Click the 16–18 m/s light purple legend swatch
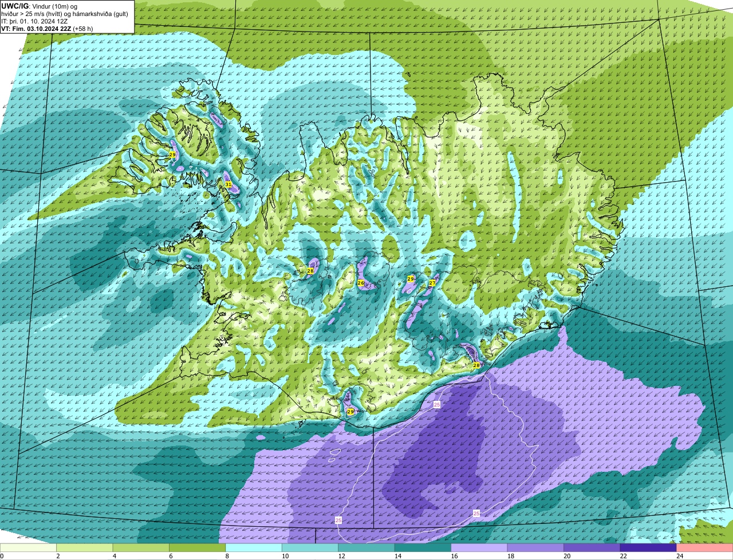733x560 pixels. pyautogui.click(x=479, y=548)
